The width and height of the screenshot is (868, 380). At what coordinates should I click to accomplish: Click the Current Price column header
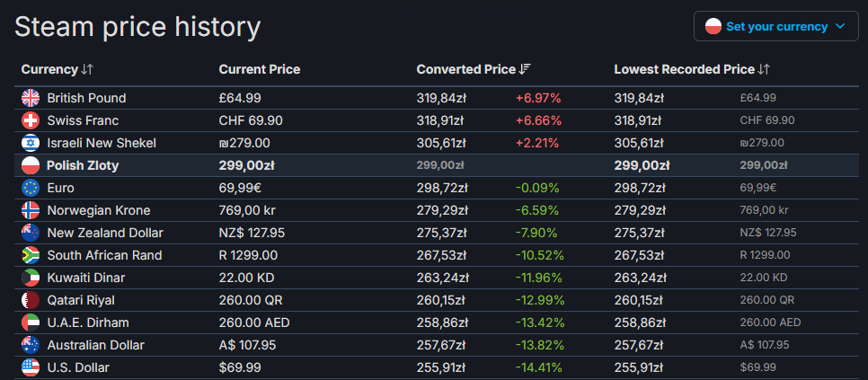[260, 70]
